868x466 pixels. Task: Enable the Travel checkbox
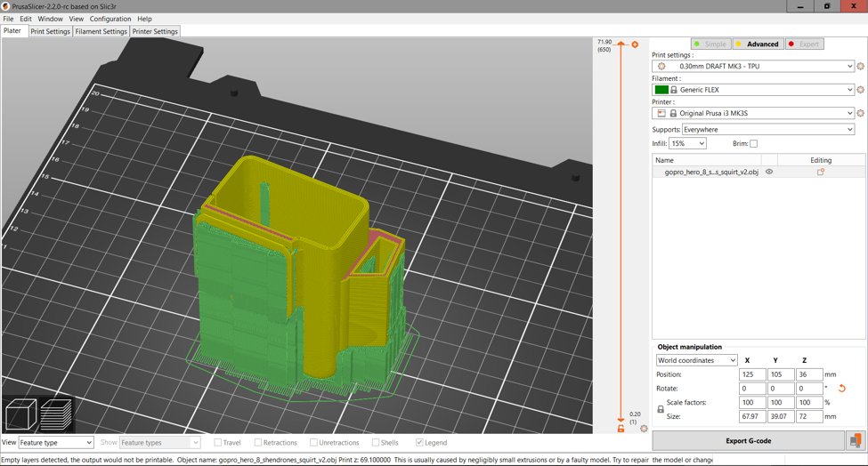(x=217, y=443)
